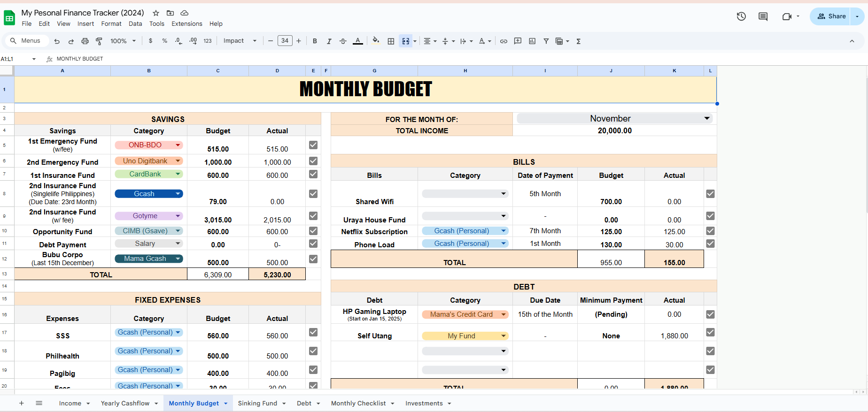Screen dimensions: 868x412
Task: Click the Add new sheet plus icon
Action: tap(21, 403)
